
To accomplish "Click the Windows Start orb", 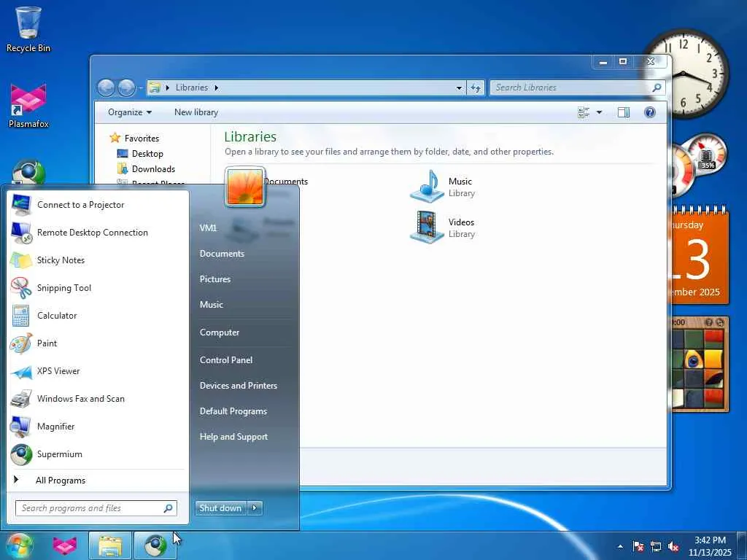I will pos(19,545).
